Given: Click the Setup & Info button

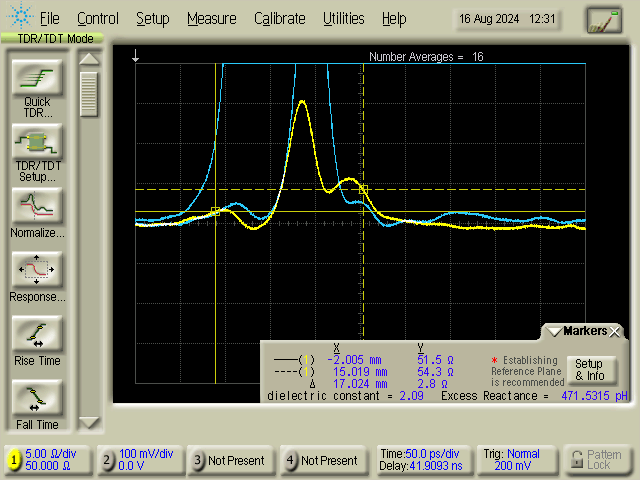Looking at the screenshot, I should pos(590,370).
